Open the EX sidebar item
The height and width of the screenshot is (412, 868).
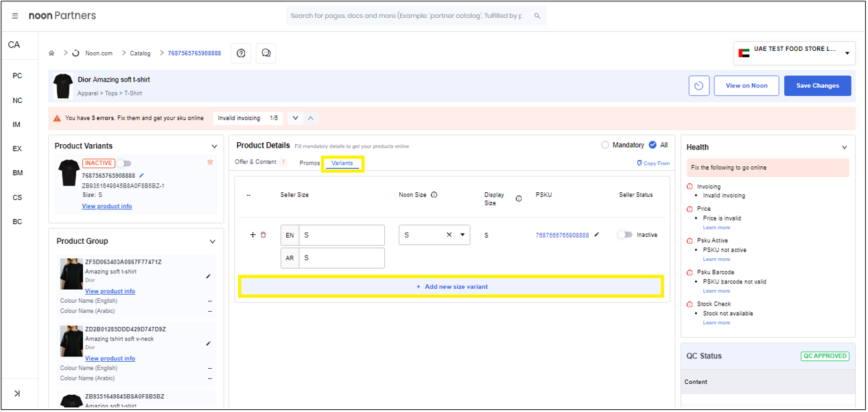17,148
